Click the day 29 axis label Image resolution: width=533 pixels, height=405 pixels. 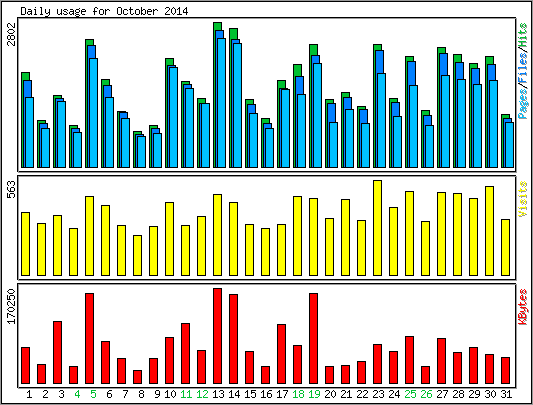[474, 394]
